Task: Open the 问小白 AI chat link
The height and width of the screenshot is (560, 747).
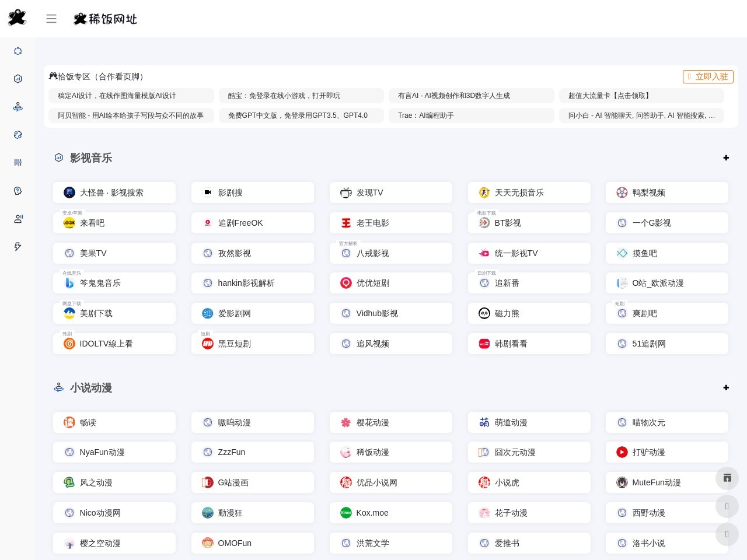Action: click(641, 116)
